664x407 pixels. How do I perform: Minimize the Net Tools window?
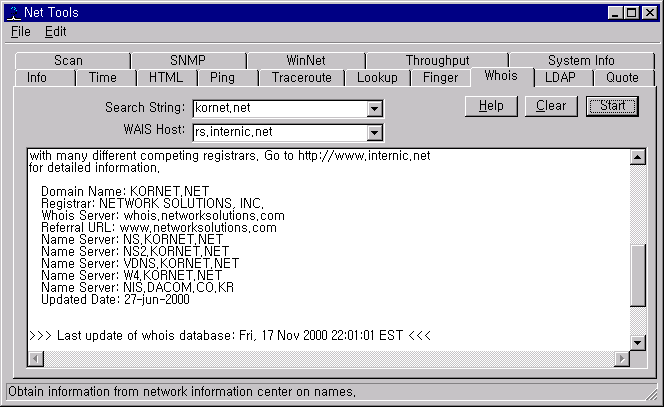click(615, 13)
